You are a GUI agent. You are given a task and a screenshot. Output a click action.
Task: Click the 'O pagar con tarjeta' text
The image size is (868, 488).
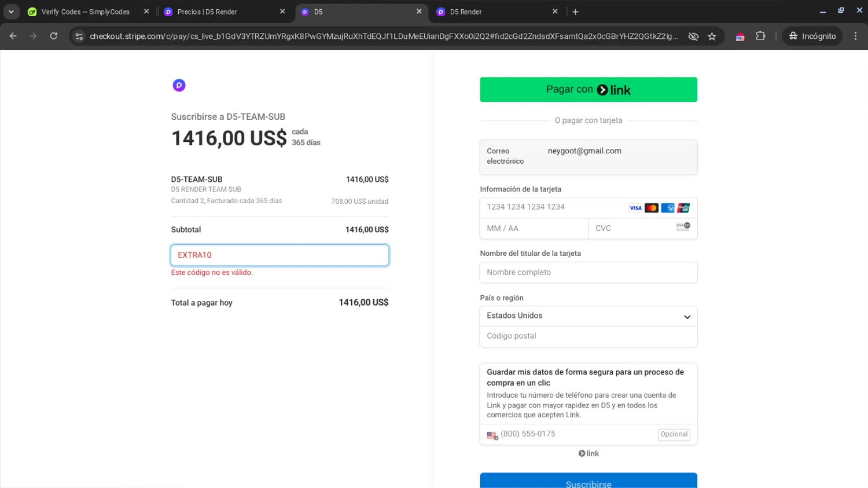point(589,120)
